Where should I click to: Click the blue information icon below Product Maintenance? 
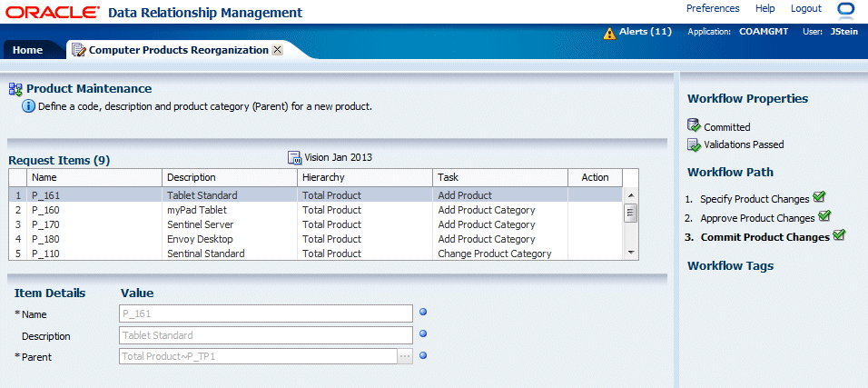pyautogui.click(x=28, y=106)
